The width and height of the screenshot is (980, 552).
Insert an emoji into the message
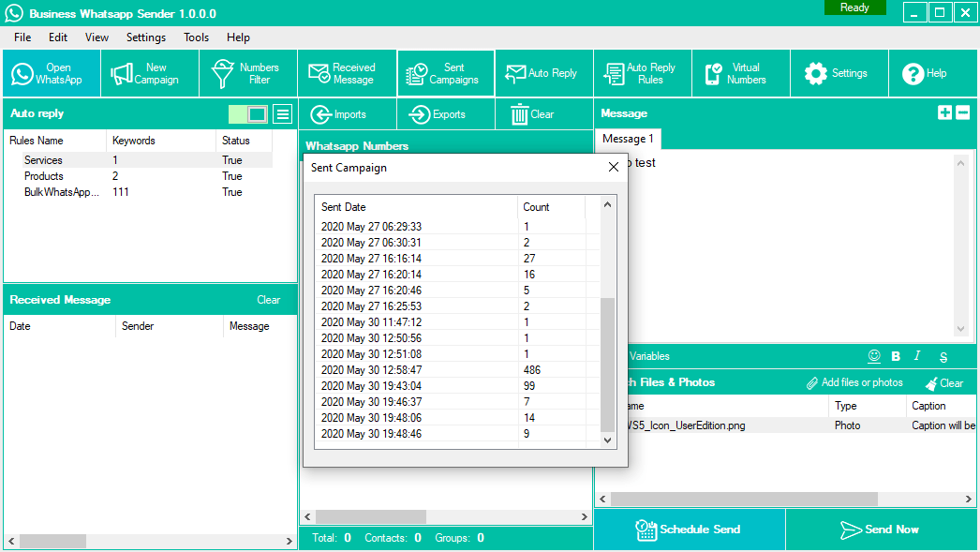[874, 356]
